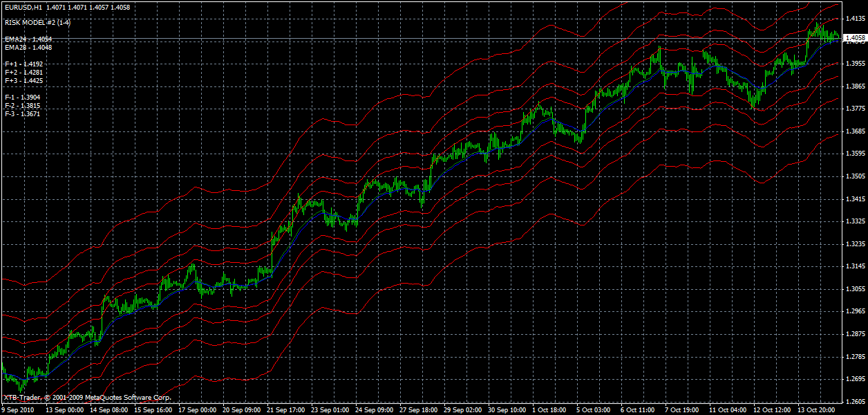Click the 13 Oct 20:00 time label
This screenshot has height=415, width=868.
click(817, 410)
